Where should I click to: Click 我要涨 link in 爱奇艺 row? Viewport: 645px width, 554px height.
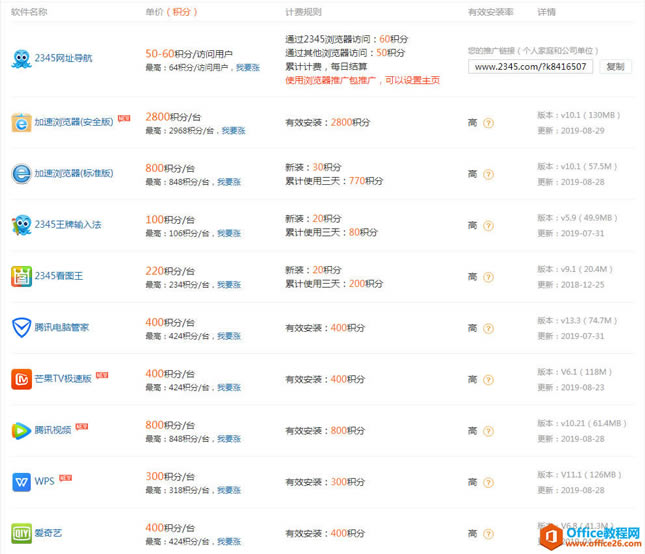229,542
